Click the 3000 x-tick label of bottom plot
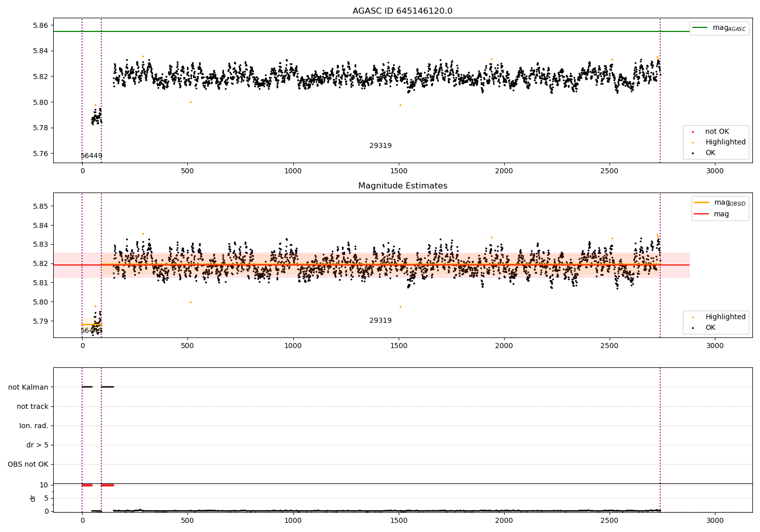This screenshot has width=760, height=532. point(715,521)
